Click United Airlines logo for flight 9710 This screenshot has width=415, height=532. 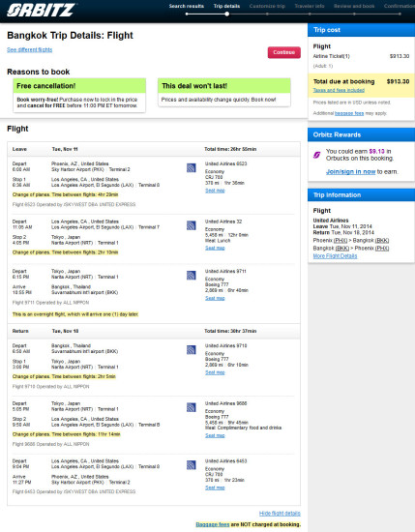(x=192, y=350)
